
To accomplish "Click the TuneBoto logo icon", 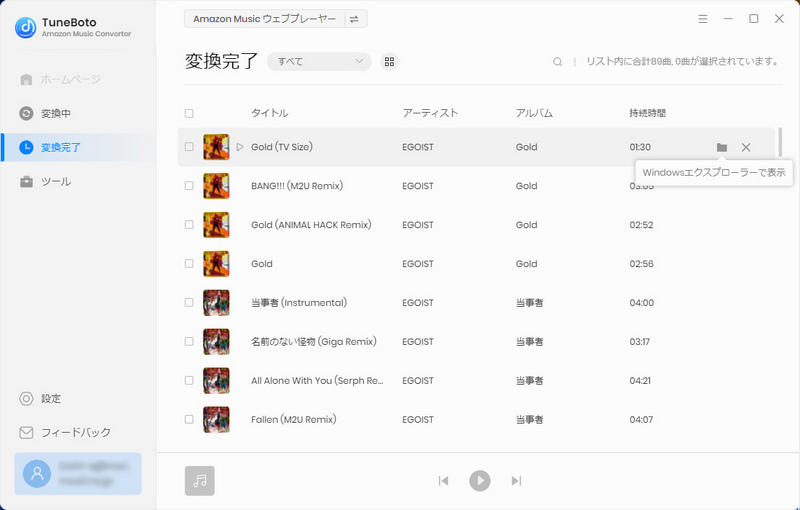I will tap(26, 28).
